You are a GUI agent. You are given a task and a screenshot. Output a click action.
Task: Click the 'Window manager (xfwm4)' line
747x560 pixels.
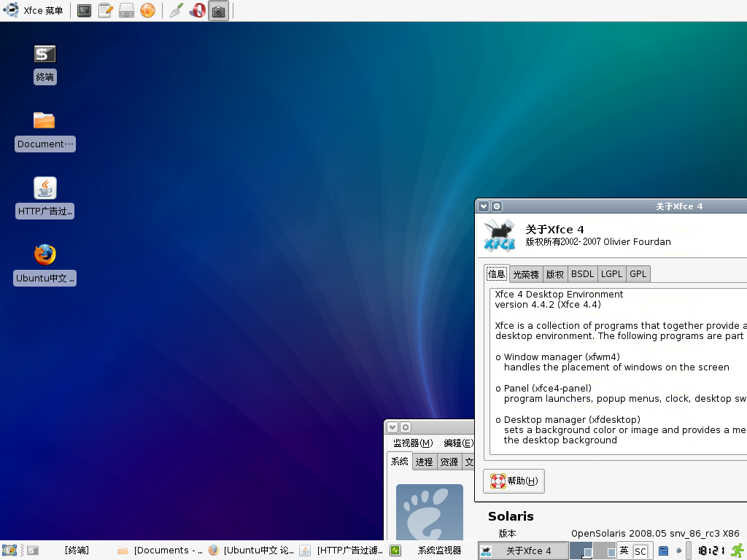562,357
